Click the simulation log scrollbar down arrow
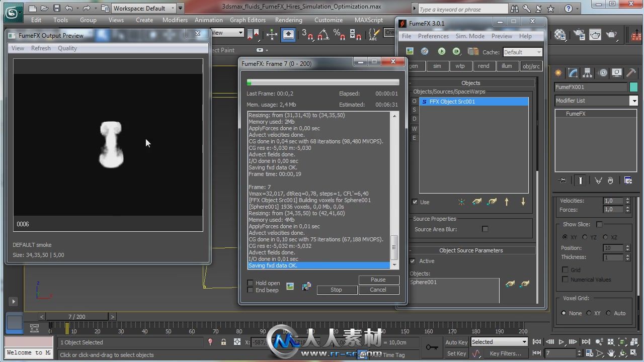644x362 pixels. (x=394, y=264)
